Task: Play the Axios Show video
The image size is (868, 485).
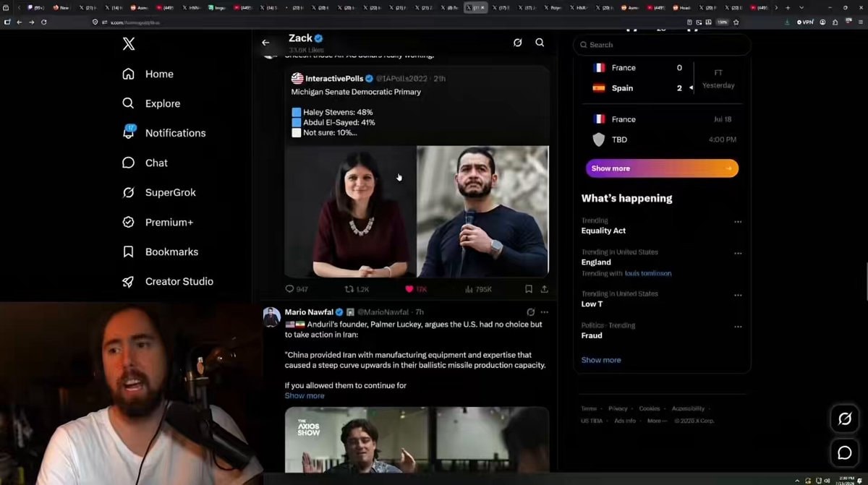Action: (417, 439)
